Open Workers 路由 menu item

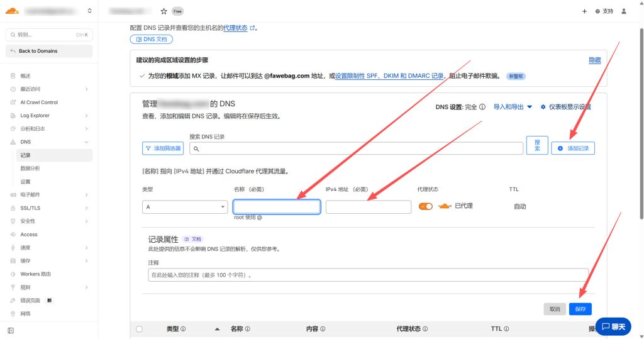click(35, 274)
